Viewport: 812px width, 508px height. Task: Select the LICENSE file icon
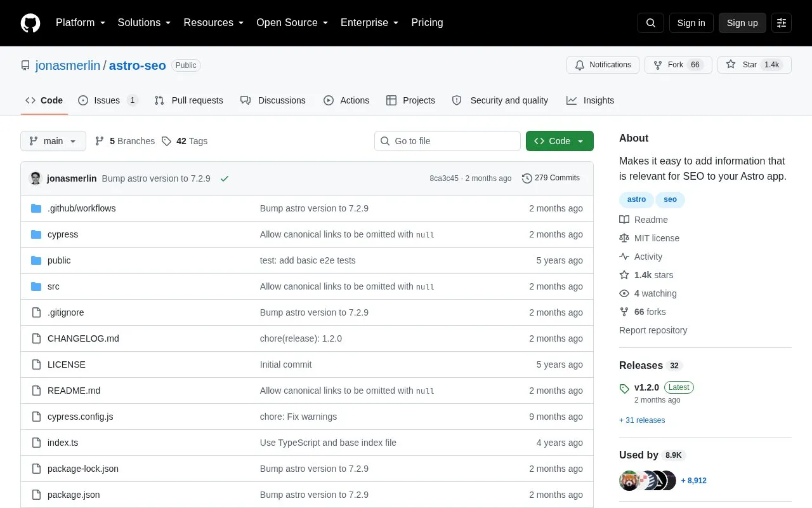pos(36,364)
